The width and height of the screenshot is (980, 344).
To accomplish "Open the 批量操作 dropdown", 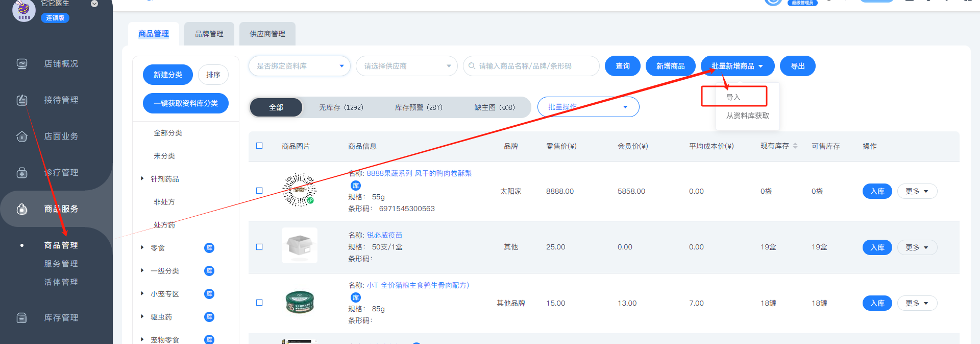I will pyautogui.click(x=588, y=107).
